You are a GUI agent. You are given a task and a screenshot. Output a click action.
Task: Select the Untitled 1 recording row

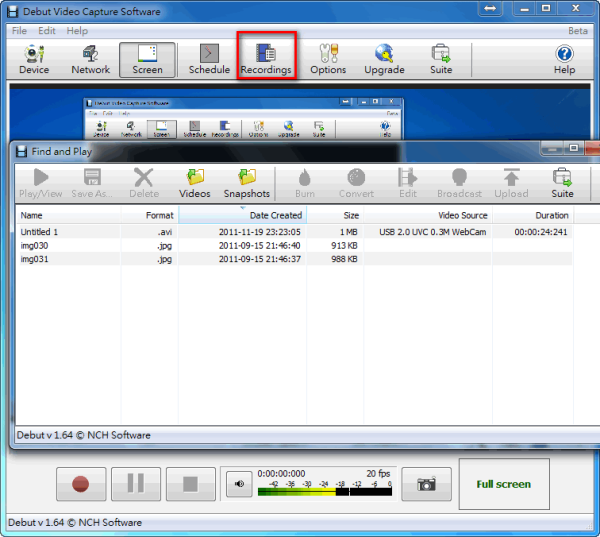pyautogui.click(x=295, y=232)
